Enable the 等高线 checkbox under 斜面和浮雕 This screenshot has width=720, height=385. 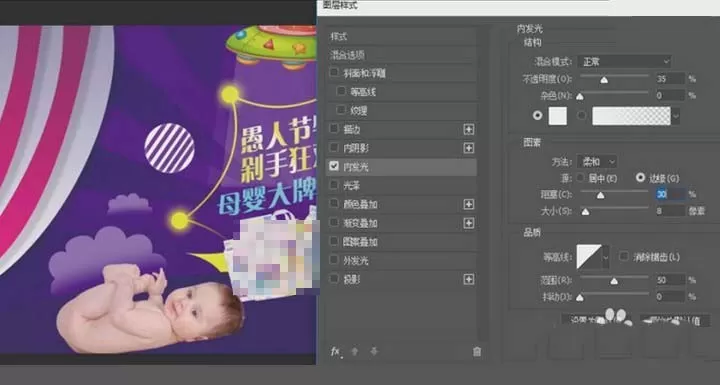click(x=341, y=91)
